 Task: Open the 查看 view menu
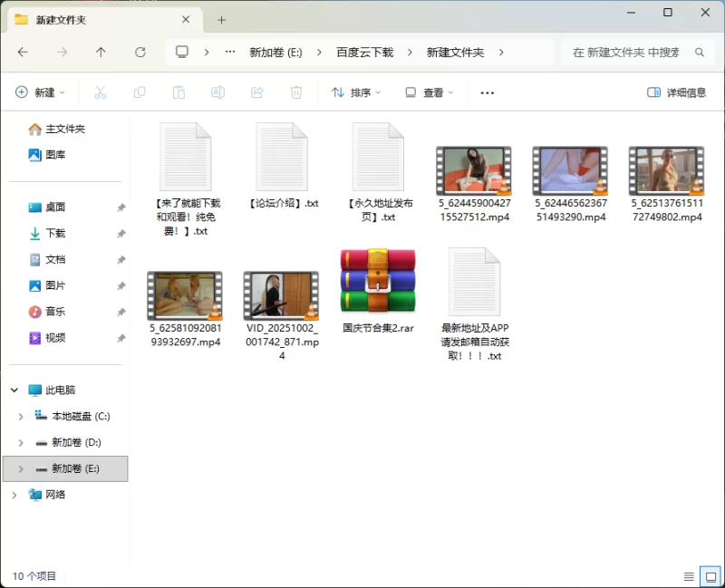coord(428,92)
